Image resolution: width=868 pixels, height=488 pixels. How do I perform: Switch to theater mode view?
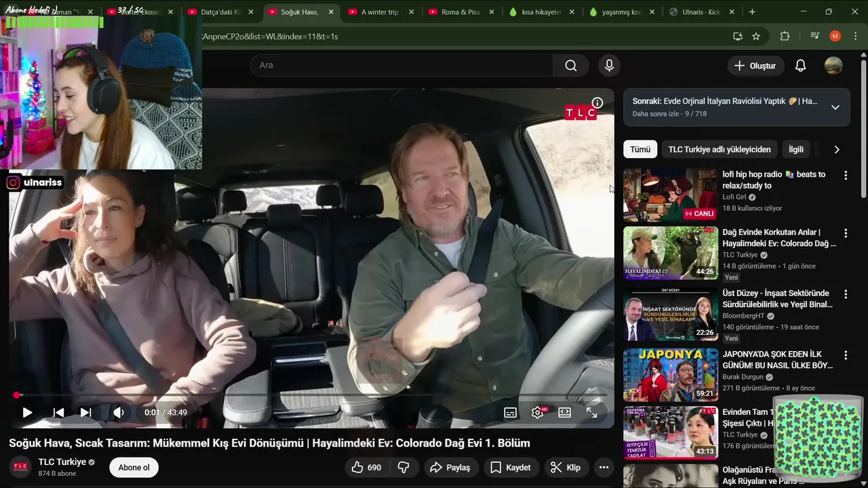tap(564, 412)
